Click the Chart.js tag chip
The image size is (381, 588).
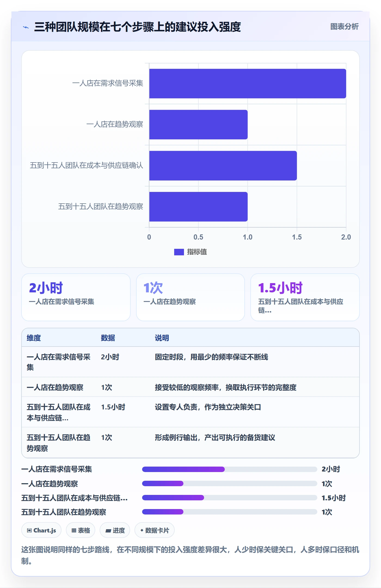coord(41,530)
